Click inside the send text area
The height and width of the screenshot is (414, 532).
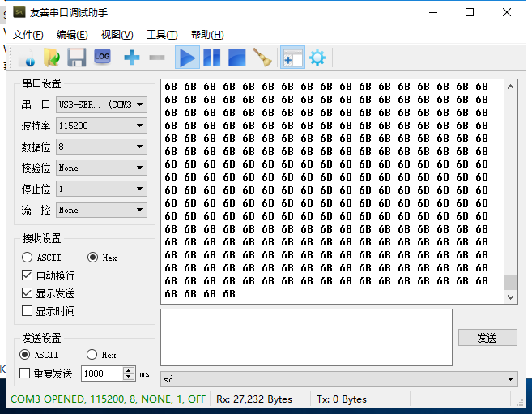(x=306, y=337)
